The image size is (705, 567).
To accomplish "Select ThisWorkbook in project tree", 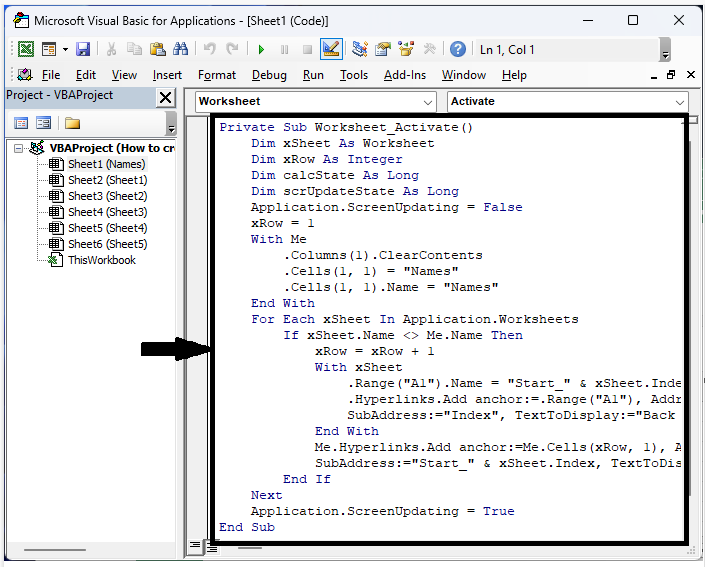I will [102, 260].
